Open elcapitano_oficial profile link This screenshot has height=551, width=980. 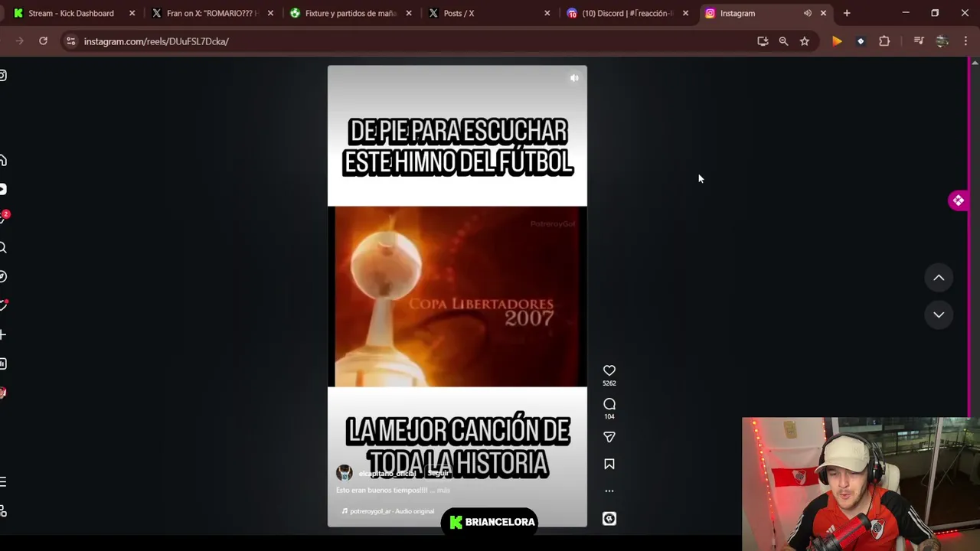[x=387, y=474]
